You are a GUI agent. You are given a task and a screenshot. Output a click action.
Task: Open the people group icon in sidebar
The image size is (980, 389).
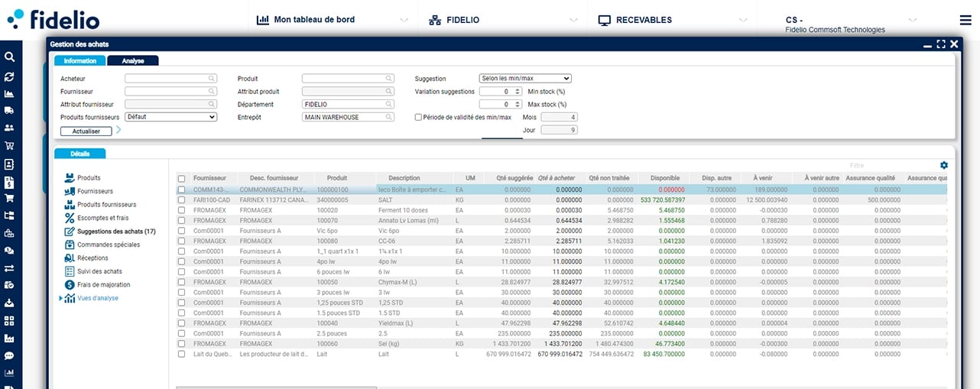9,128
